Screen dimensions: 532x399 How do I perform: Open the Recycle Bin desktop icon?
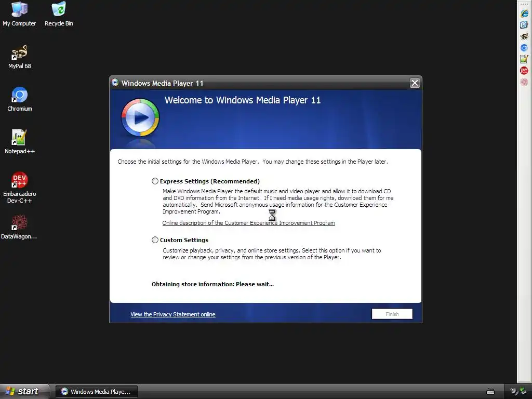click(x=59, y=14)
